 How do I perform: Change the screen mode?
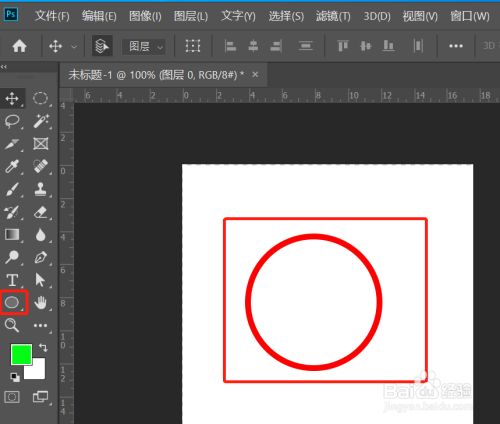[40, 397]
